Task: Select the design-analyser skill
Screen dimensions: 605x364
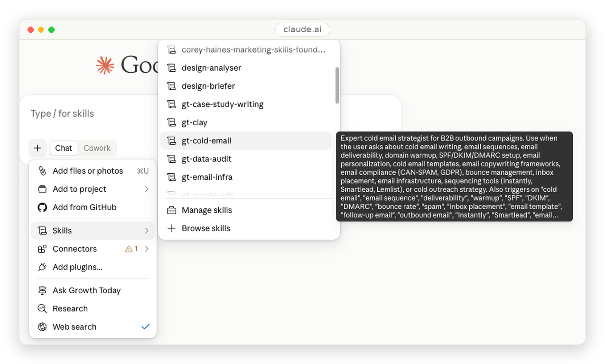Action: click(x=246, y=68)
